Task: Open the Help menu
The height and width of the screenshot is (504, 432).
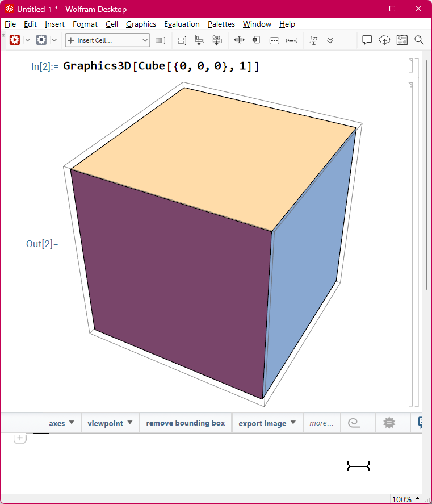Action: pos(287,24)
